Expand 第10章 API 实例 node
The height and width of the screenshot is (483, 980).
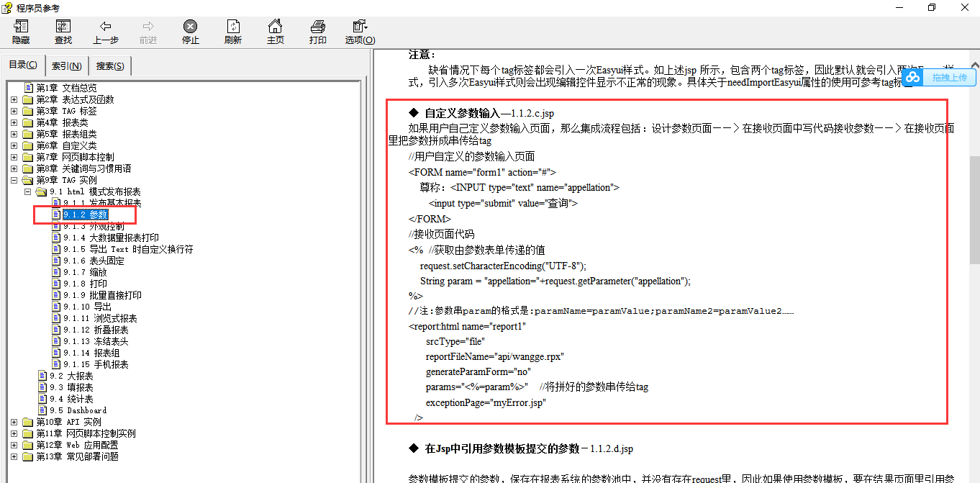coord(14,422)
